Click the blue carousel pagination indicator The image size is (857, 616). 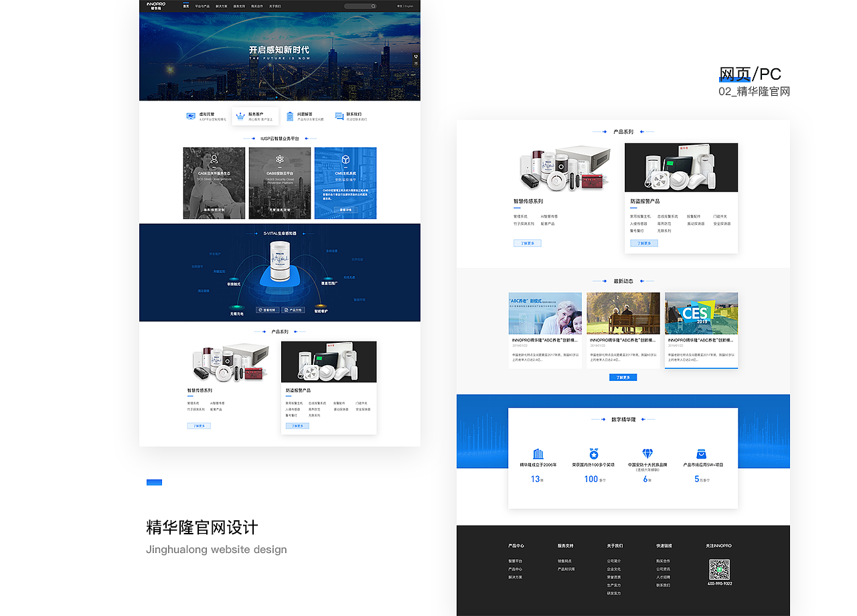coord(154,482)
